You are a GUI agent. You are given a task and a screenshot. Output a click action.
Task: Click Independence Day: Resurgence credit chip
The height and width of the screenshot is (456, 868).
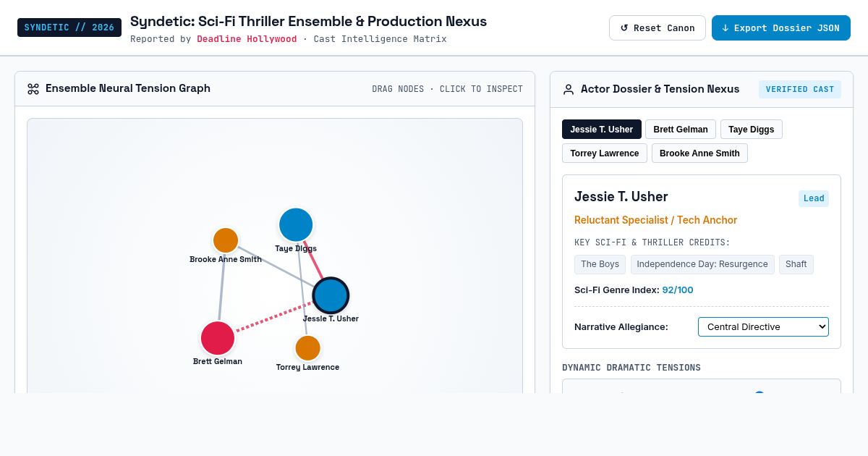click(x=702, y=264)
